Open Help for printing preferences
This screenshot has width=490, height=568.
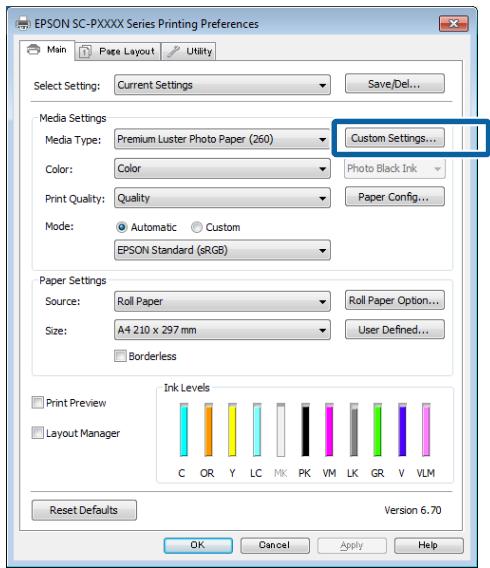coord(428,545)
